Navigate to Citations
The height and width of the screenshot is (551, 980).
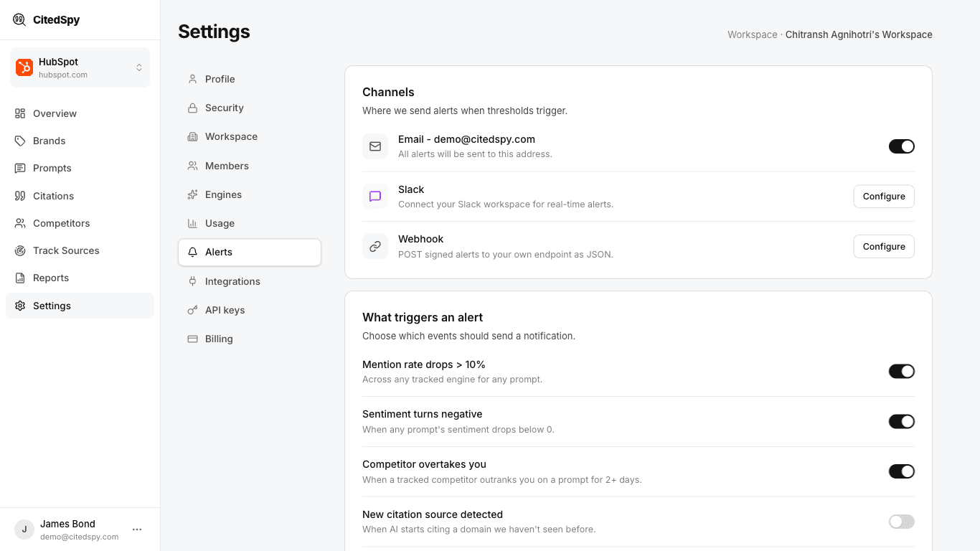pos(80,196)
